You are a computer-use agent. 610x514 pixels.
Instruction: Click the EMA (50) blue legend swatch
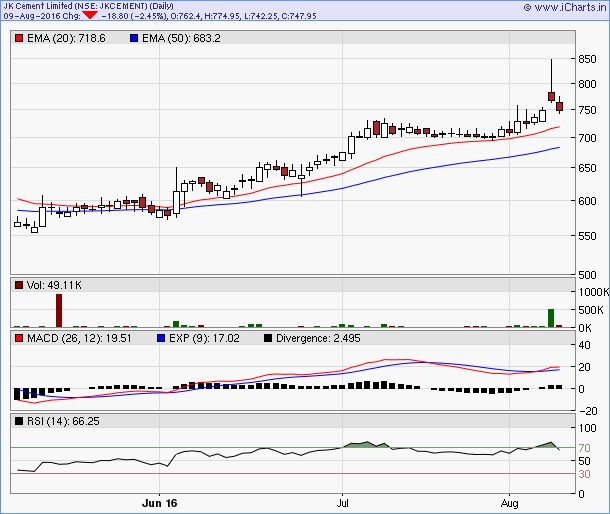pos(134,38)
